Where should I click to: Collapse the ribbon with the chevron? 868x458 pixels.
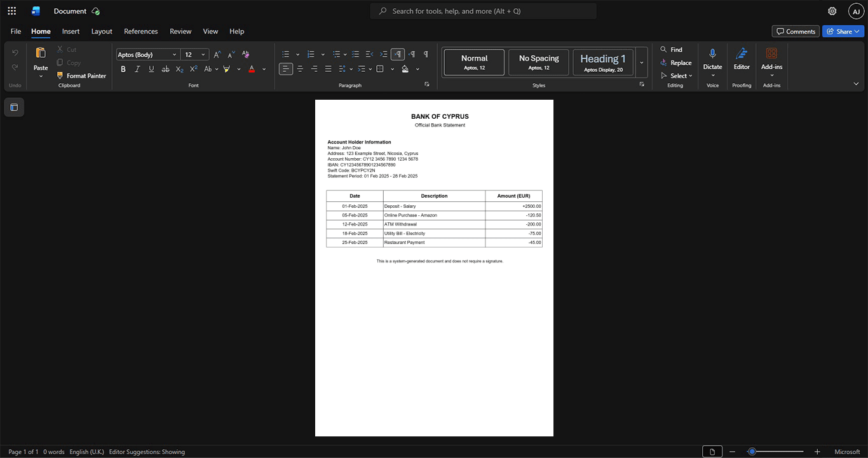856,84
